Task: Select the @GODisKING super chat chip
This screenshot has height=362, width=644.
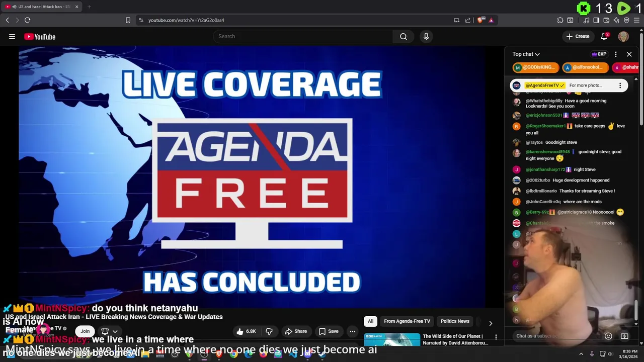Action: (x=535, y=67)
